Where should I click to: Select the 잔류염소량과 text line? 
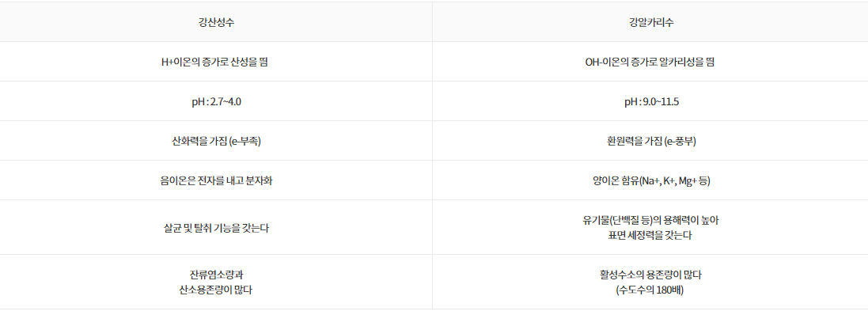pos(216,275)
